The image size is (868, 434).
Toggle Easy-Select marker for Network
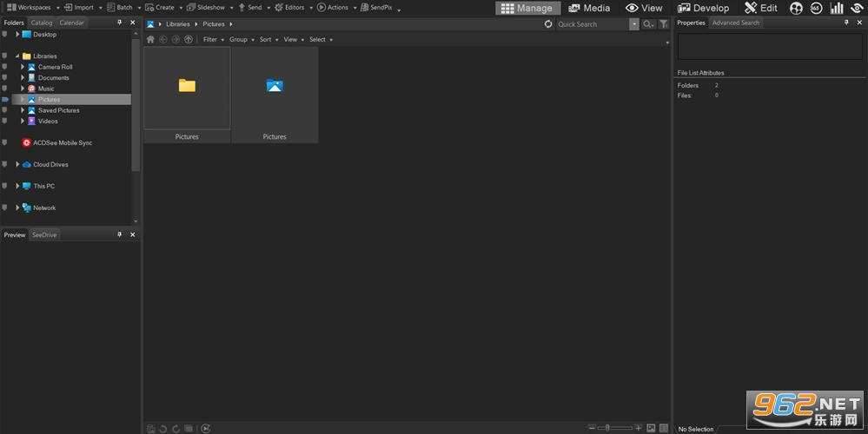[5, 207]
